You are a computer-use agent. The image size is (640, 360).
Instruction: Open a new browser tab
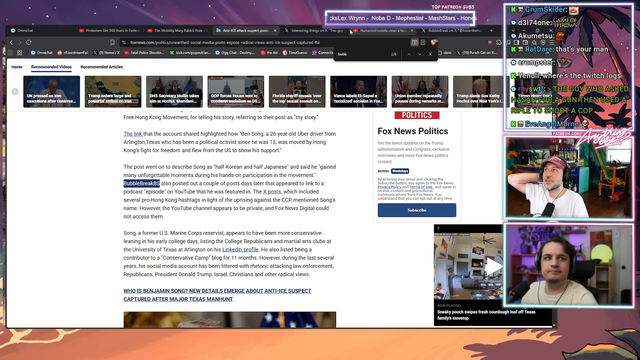pos(491,31)
